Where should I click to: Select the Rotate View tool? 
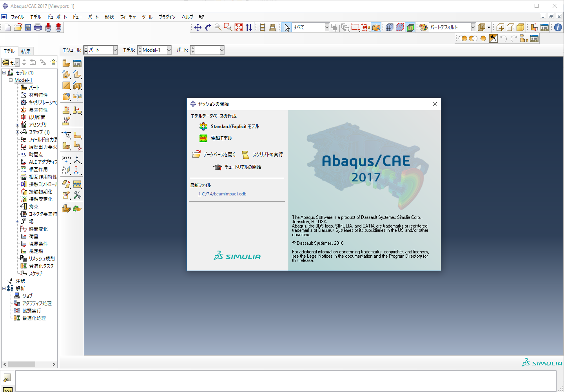[x=208, y=27]
